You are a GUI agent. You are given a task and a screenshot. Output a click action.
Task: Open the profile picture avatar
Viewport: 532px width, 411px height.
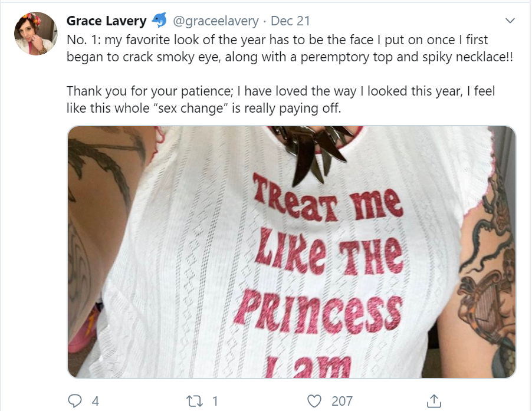[x=35, y=33]
